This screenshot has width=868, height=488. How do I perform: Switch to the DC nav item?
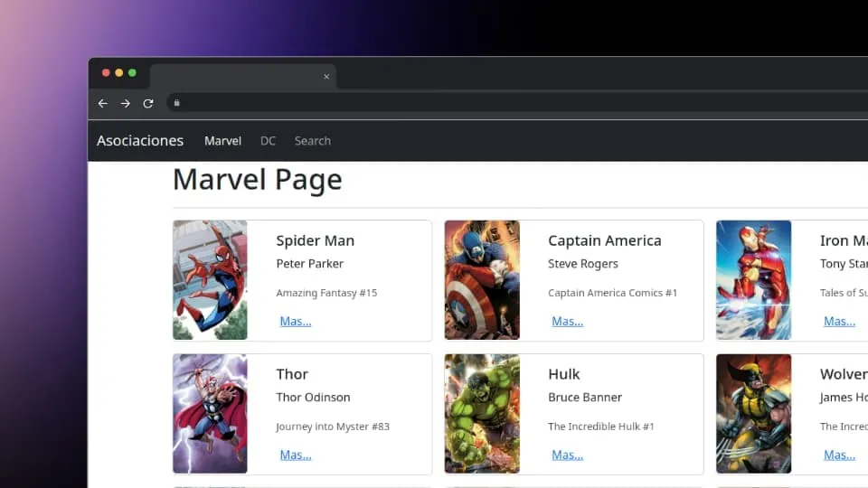(x=268, y=141)
